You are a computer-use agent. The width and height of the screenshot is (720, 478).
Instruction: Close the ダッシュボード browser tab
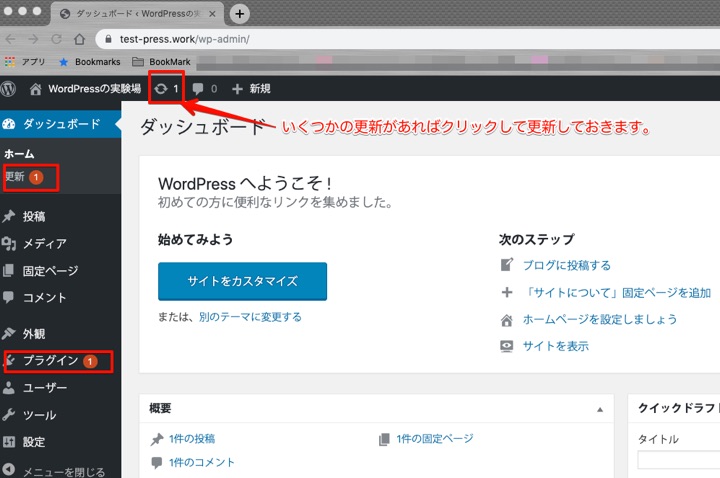click(212, 14)
